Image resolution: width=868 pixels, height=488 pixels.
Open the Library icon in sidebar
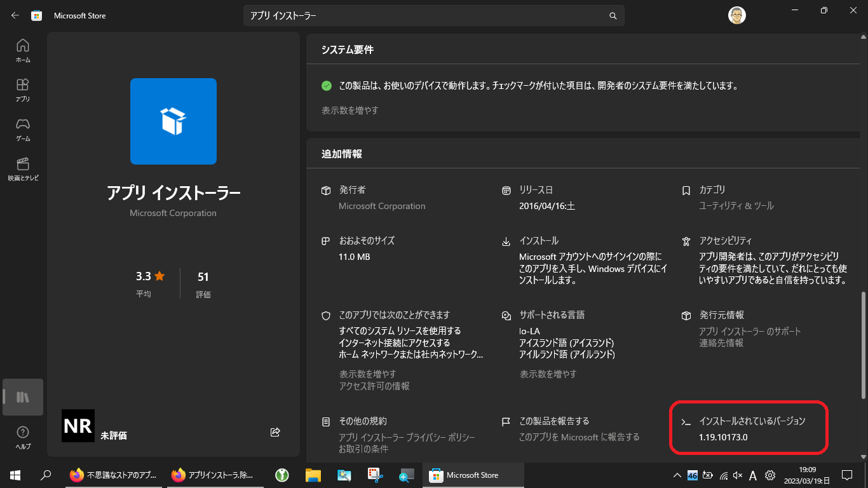click(x=23, y=397)
